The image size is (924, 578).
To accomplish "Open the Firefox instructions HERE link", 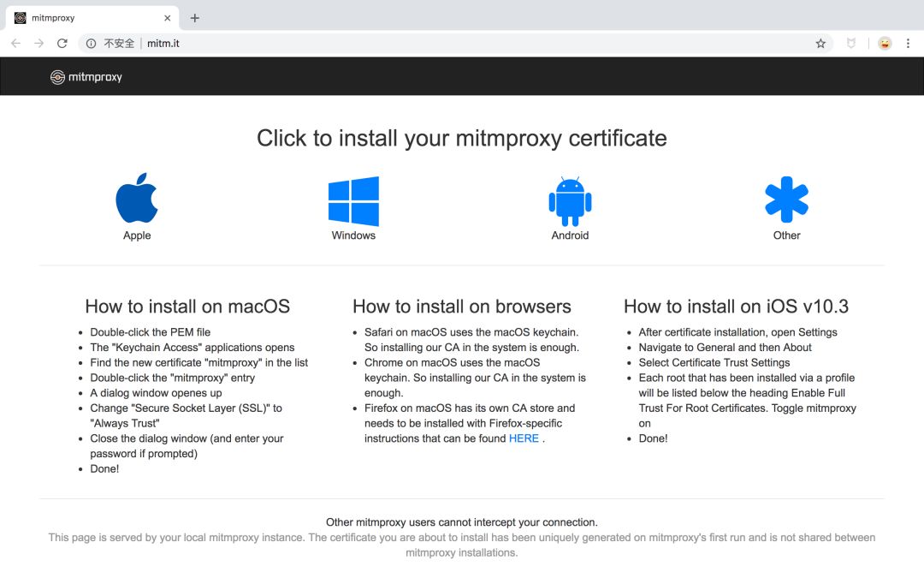I will (x=524, y=438).
